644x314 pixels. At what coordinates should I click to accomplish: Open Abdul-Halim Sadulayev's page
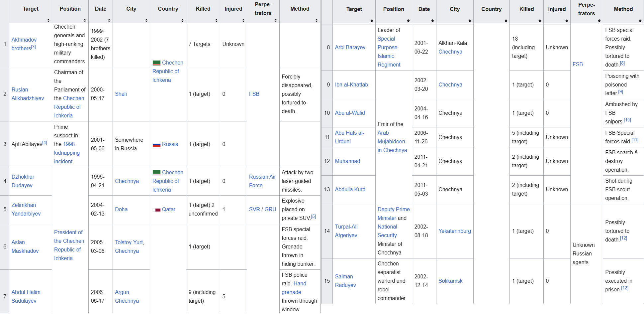click(26, 296)
